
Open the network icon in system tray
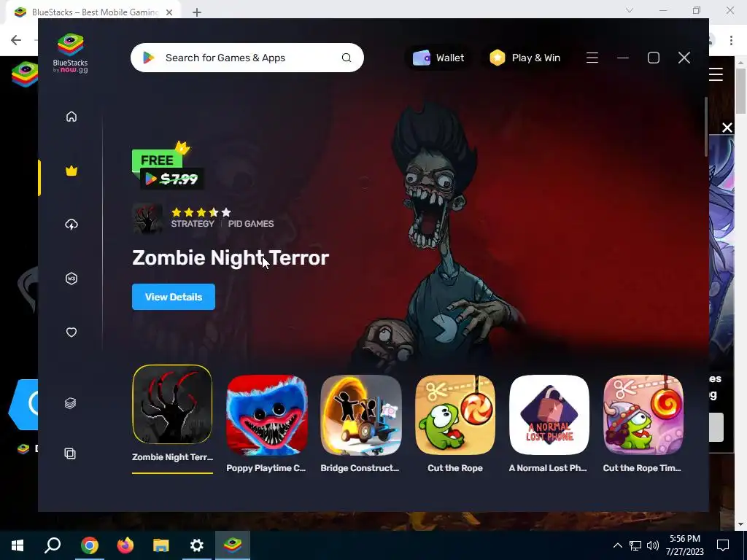point(635,545)
